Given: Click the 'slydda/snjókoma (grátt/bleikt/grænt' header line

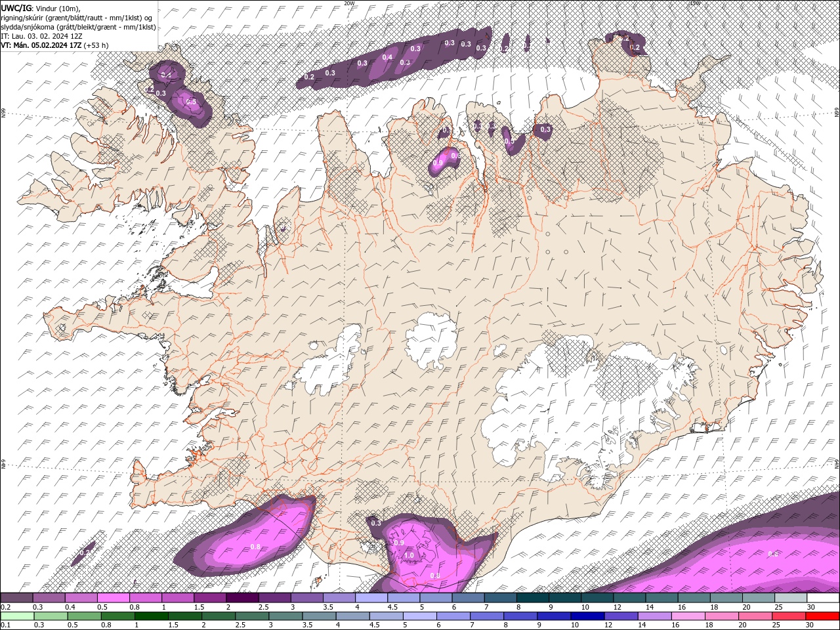Looking at the screenshot, I should pos(78,27).
